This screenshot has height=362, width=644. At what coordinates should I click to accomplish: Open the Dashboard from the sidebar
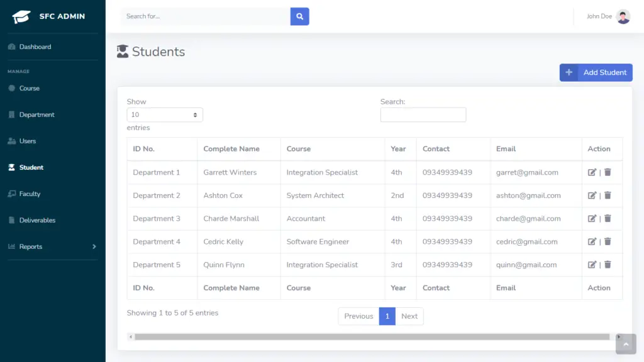(34, 47)
